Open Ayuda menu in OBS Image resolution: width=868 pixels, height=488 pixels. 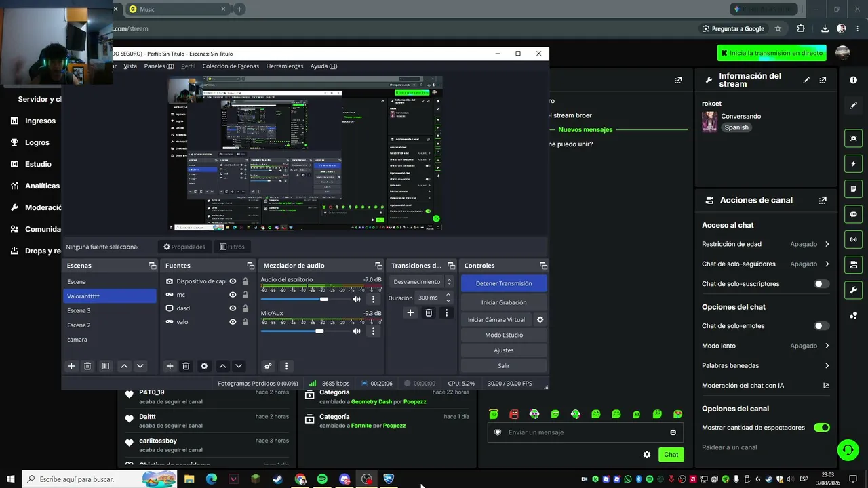[x=323, y=66]
